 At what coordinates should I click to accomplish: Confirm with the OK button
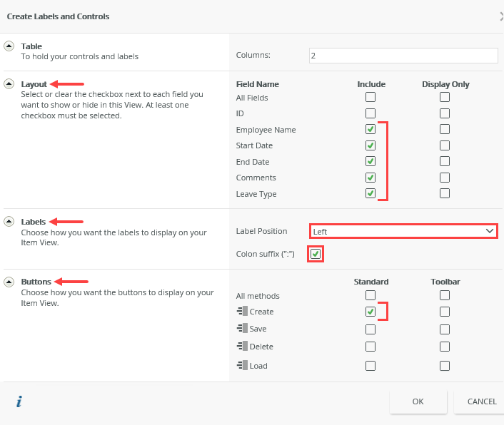[418, 401]
